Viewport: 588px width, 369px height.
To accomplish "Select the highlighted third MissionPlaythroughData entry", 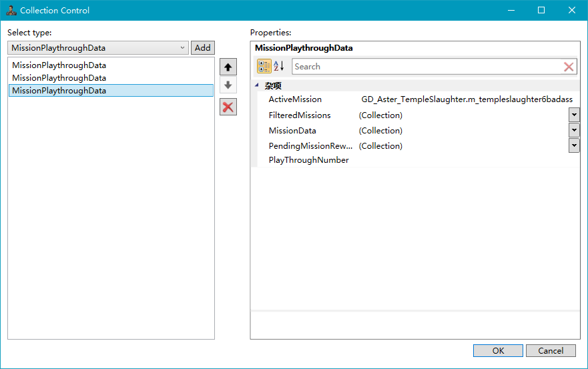I will tap(111, 90).
